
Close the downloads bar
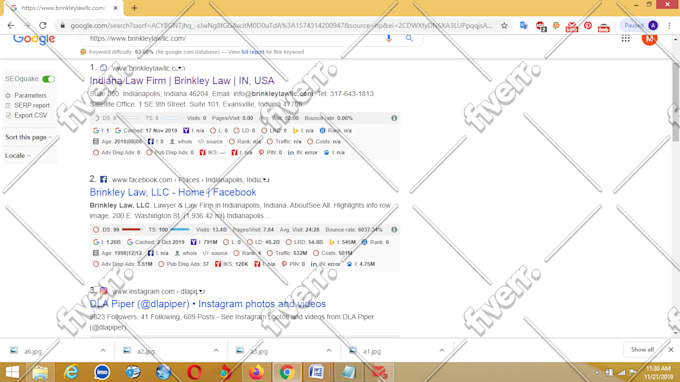tap(670, 349)
